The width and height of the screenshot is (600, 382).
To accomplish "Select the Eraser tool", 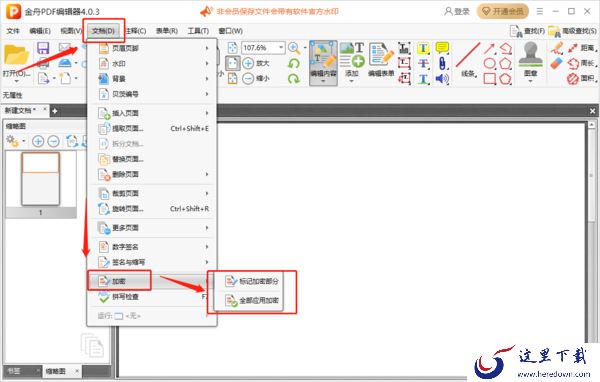I will point(557,63).
